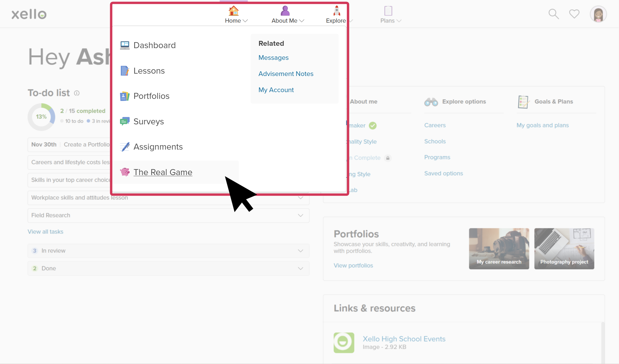The width and height of the screenshot is (619, 364).
Task: Collapse the Done section
Action: pos(301,268)
